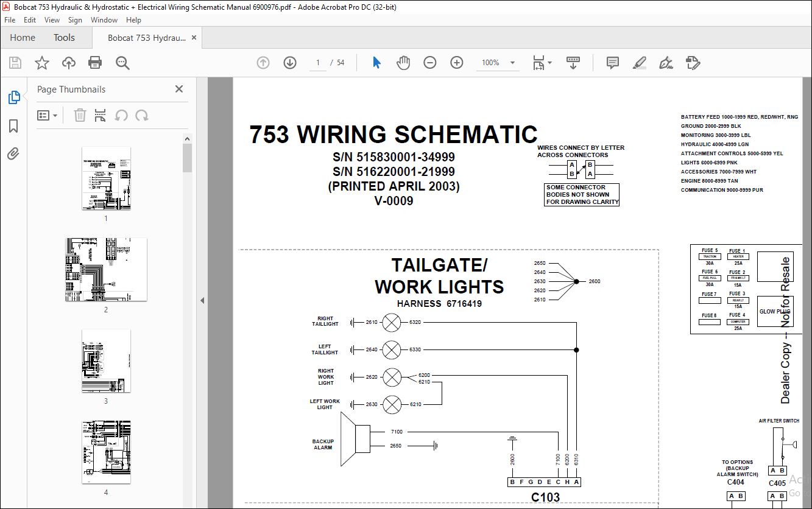The width and height of the screenshot is (812, 509).
Task: Toggle scrolling mode keyboard icon
Action: click(x=573, y=63)
